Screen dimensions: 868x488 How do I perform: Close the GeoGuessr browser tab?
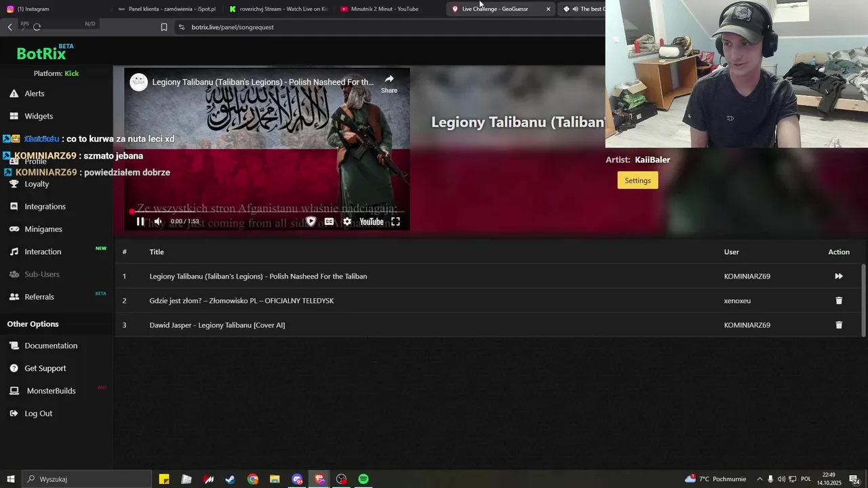click(548, 9)
